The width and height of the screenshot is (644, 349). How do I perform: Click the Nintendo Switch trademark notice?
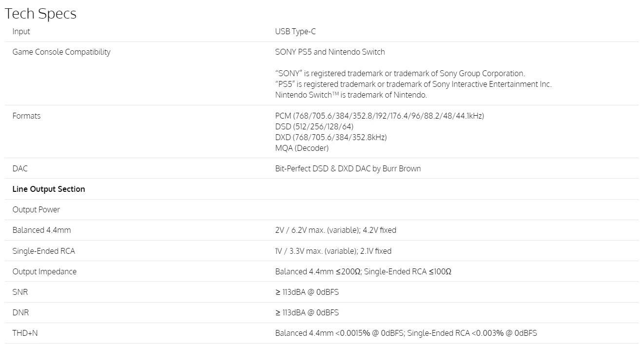pos(351,95)
